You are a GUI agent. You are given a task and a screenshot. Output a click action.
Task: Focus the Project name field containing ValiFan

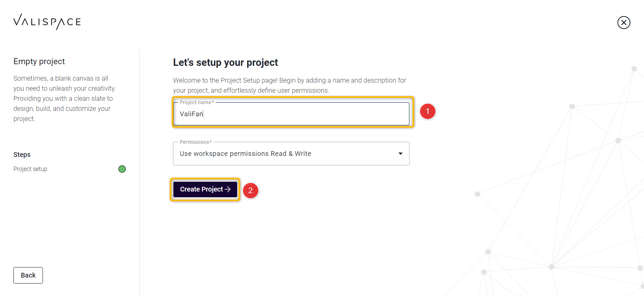(x=291, y=114)
